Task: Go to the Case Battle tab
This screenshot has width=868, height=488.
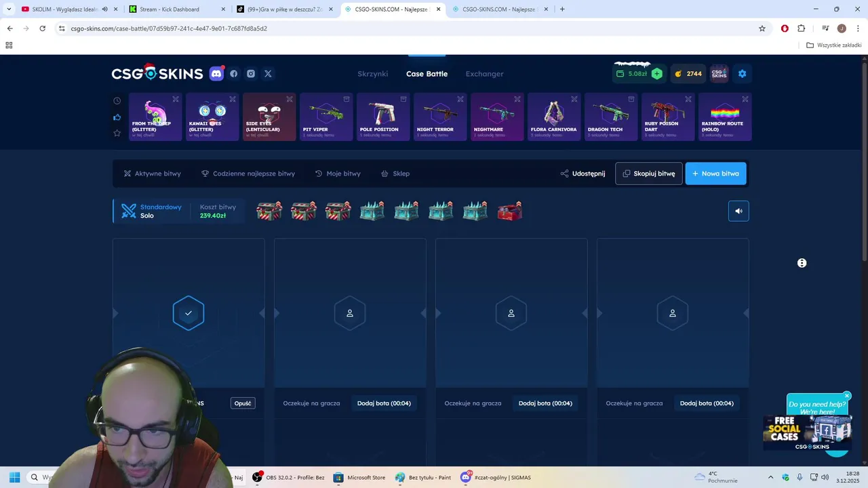Action: pyautogui.click(x=427, y=74)
